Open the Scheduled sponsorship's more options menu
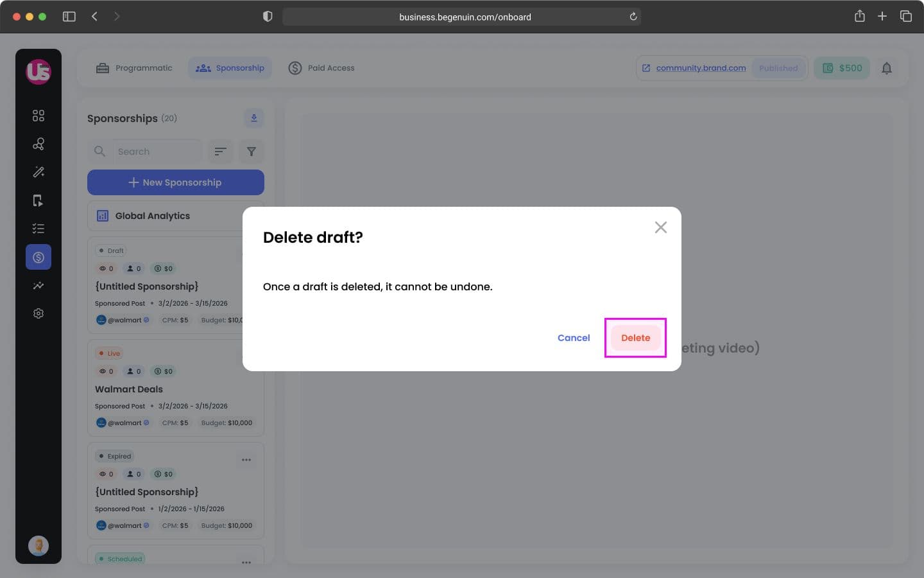The width and height of the screenshot is (924, 578). (x=246, y=563)
